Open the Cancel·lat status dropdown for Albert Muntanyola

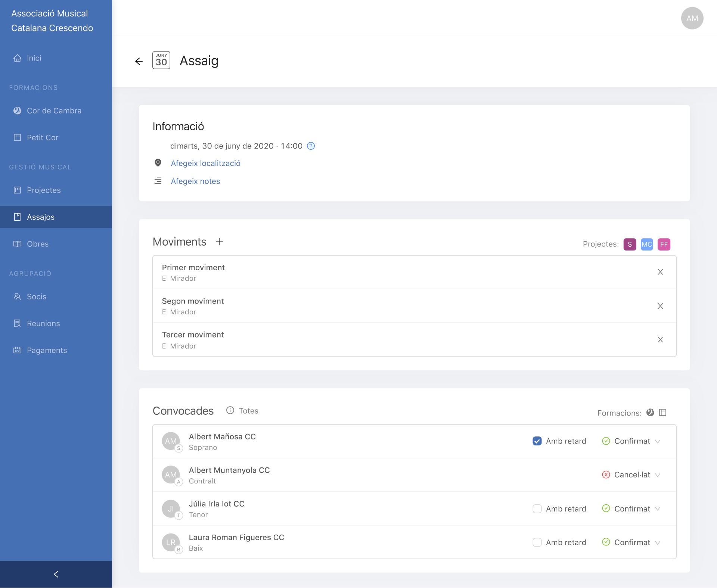pyautogui.click(x=657, y=475)
